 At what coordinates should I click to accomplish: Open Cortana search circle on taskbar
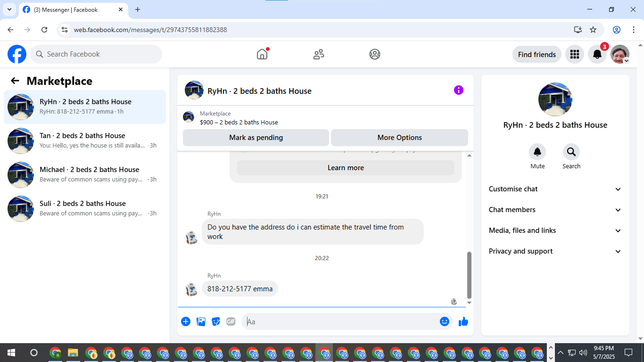pos(34,353)
